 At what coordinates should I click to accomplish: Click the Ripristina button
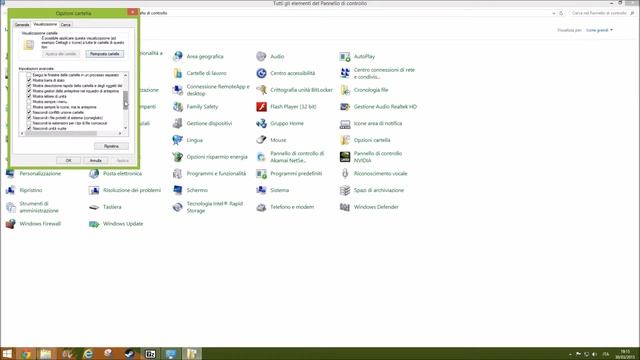(x=111, y=146)
